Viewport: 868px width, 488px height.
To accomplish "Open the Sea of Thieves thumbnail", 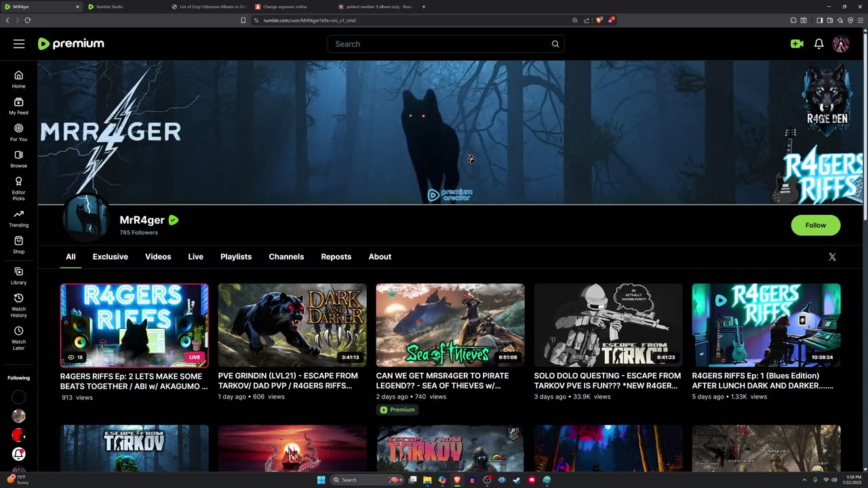I will [x=450, y=325].
